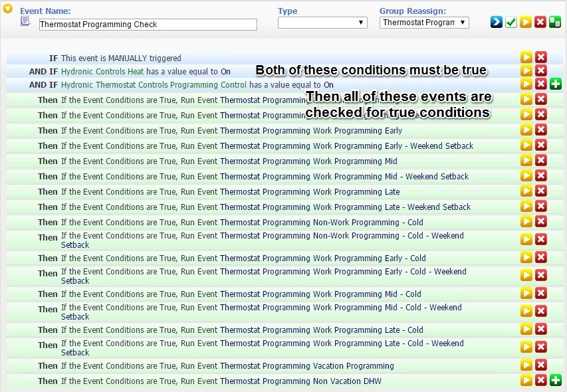567x392 pixels.
Task: Delete the action ending 'Non-Work Programming - Cold'
Action: (x=541, y=221)
